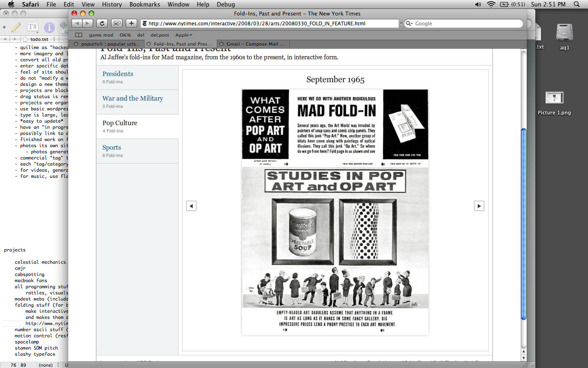The height and width of the screenshot is (368, 588).
Task: Open the info icon in editor toolbar
Action: pyautogui.click(x=49, y=27)
